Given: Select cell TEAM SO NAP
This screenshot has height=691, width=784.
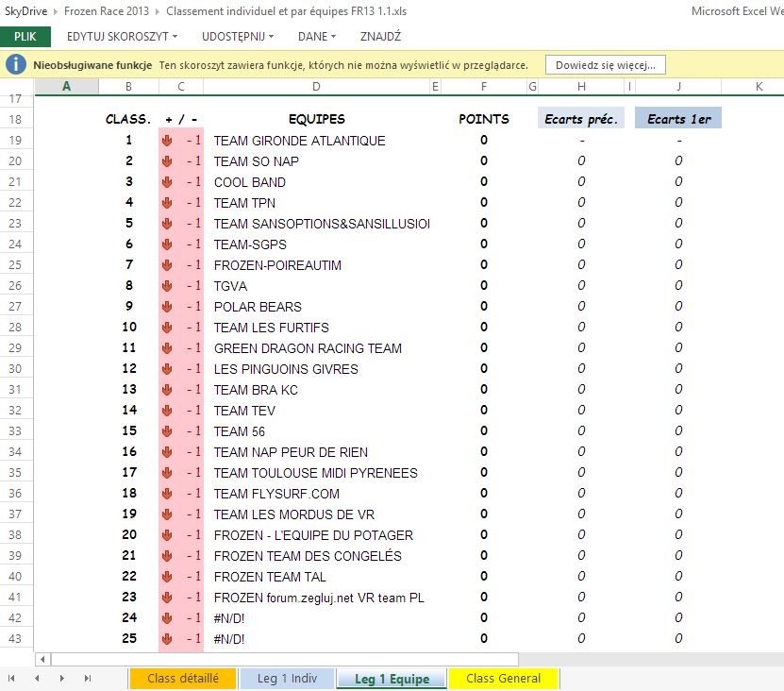Looking at the screenshot, I should pos(316,161).
